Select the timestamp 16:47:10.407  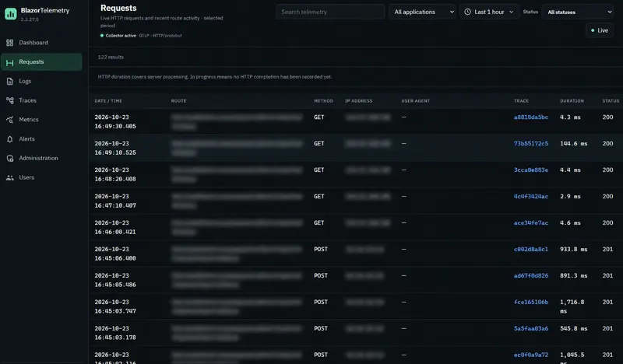(x=115, y=205)
